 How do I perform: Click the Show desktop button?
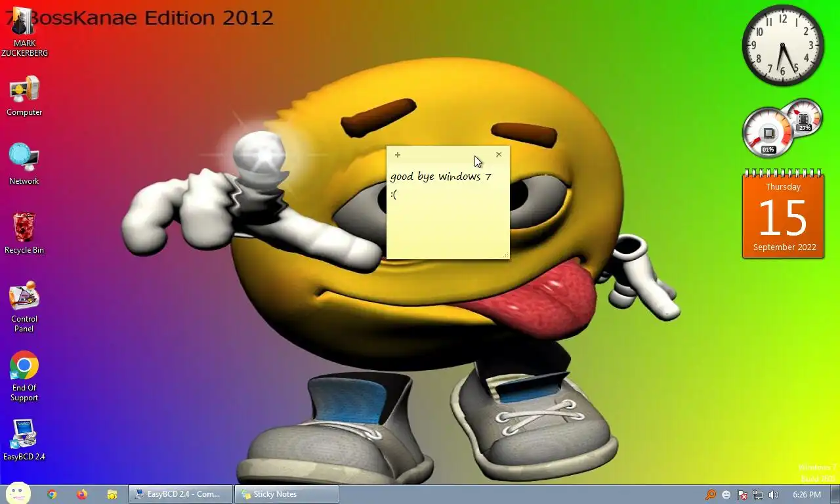[x=835, y=494]
